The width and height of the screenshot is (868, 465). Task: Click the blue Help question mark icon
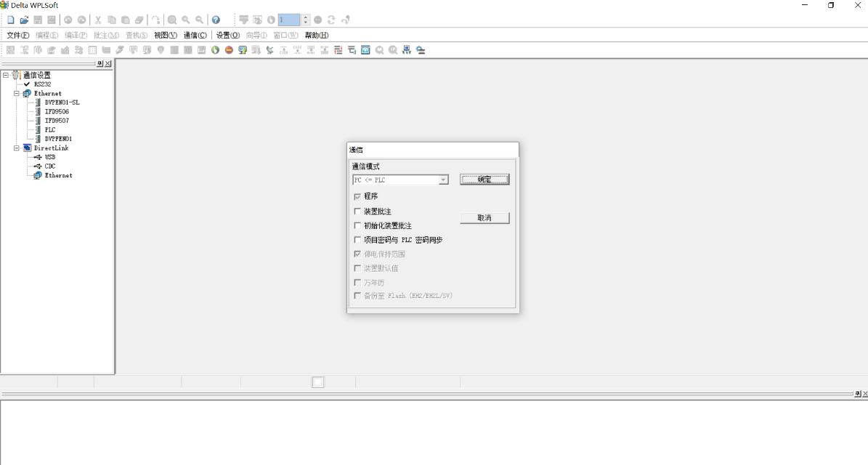coord(216,20)
